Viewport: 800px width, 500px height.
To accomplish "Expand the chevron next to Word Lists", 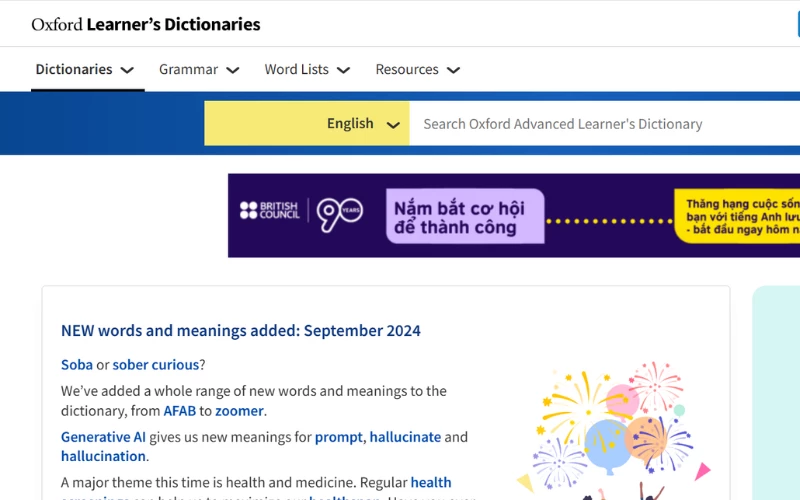I will pyautogui.click(x=344, y=70).
